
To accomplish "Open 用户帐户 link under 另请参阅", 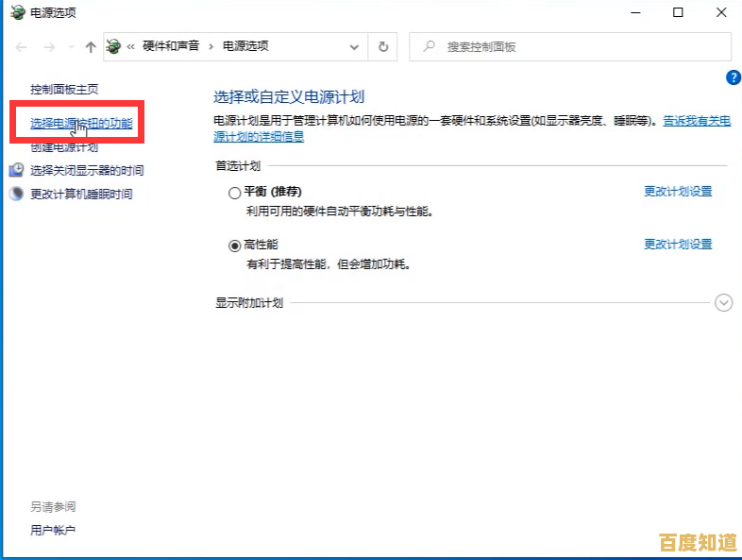I will click(53, 530).
